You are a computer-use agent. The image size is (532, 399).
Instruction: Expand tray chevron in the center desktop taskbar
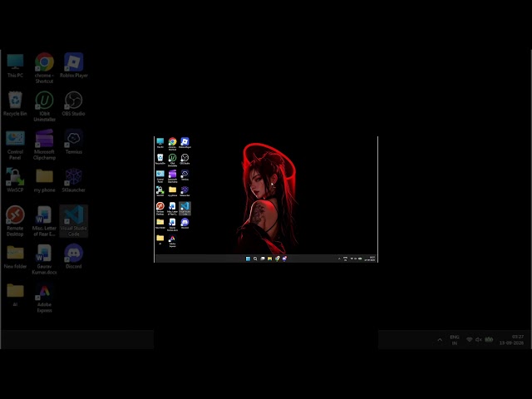(339, 259)
